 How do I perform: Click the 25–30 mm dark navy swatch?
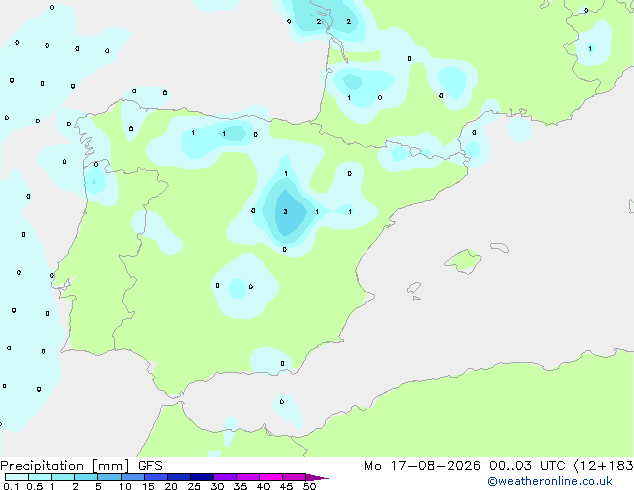coord(202,477)
